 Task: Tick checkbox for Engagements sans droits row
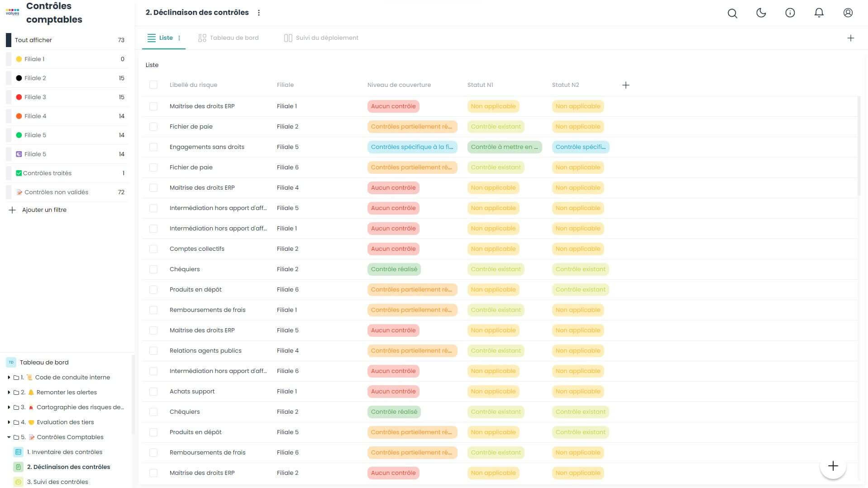pos(153,147)
